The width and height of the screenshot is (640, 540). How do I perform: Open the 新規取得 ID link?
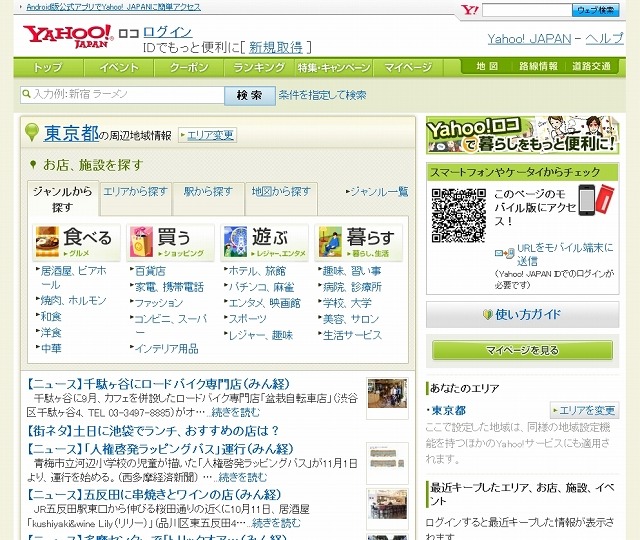coord(276,47)
